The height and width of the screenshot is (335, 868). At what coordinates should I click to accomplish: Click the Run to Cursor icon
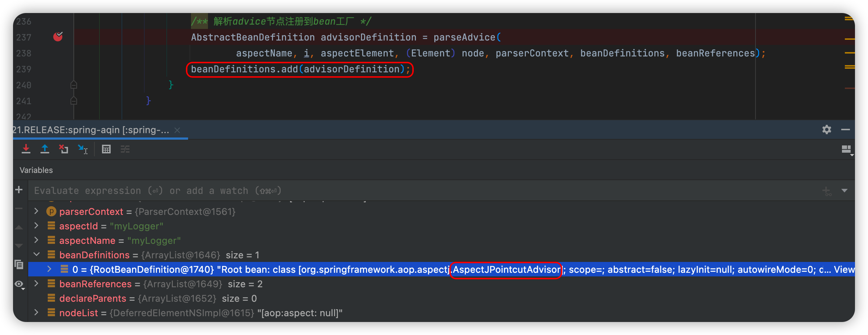click(83, 149)
